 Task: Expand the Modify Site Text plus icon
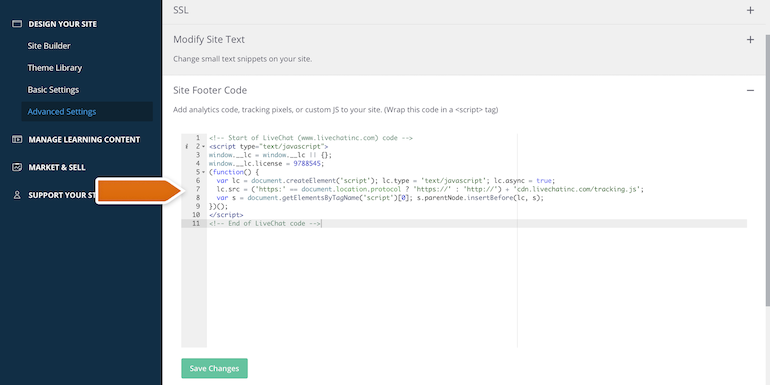pos(750,40)
